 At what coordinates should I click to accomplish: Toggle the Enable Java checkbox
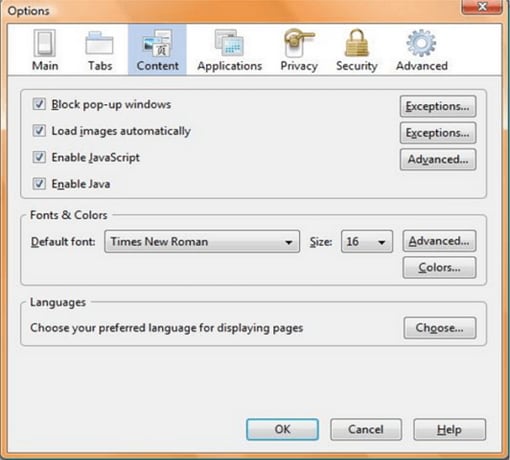pos(39,183)
